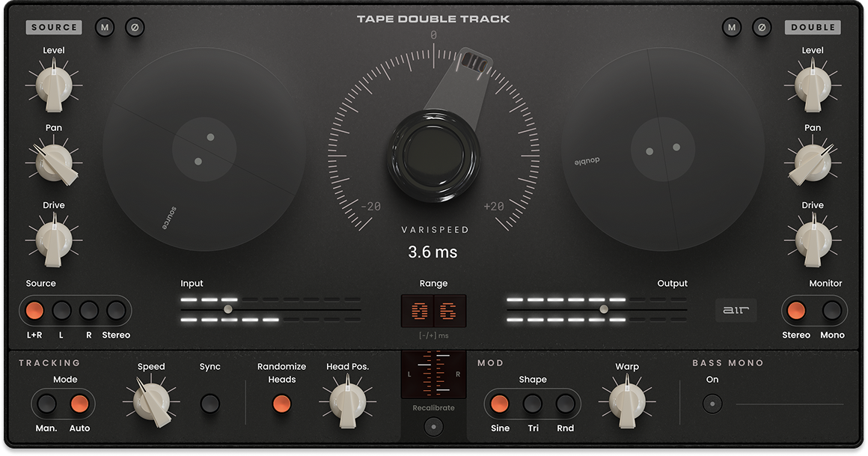Screen dimensions: 868x456
Task: Select Tri modulation shape
Action: (532, 405)
